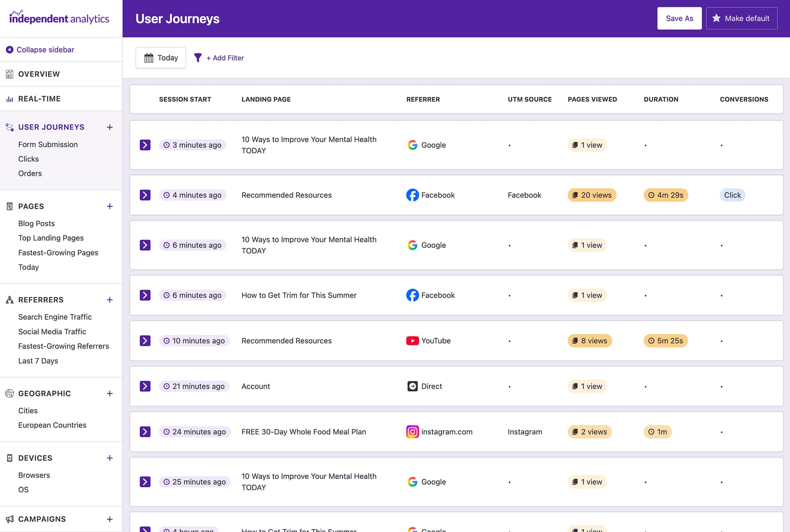Click the Referrers network icon in the sidebar
The height and width of the screenshot is (532, 790).
point(9,299)
